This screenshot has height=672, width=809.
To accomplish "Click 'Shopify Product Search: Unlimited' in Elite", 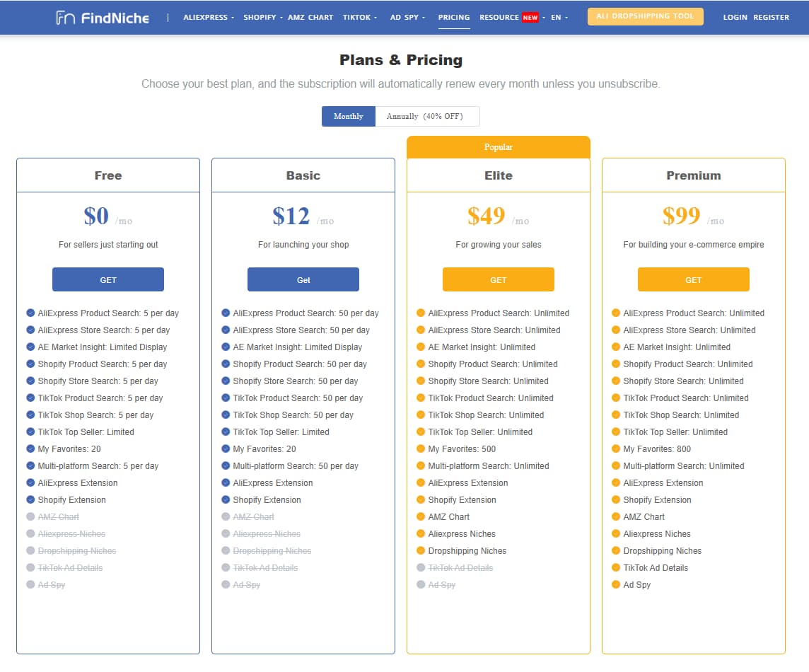I will (493, 364).
